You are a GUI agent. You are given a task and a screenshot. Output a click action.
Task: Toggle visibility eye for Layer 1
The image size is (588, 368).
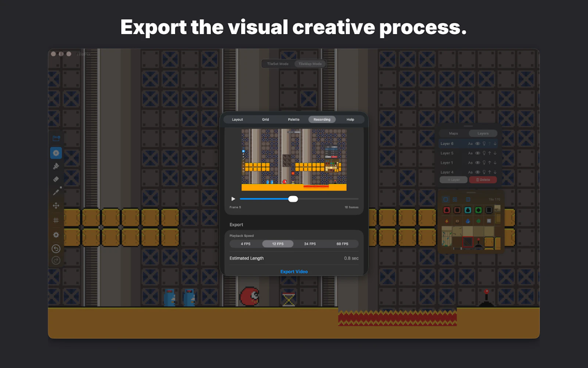tap(478, 163)
